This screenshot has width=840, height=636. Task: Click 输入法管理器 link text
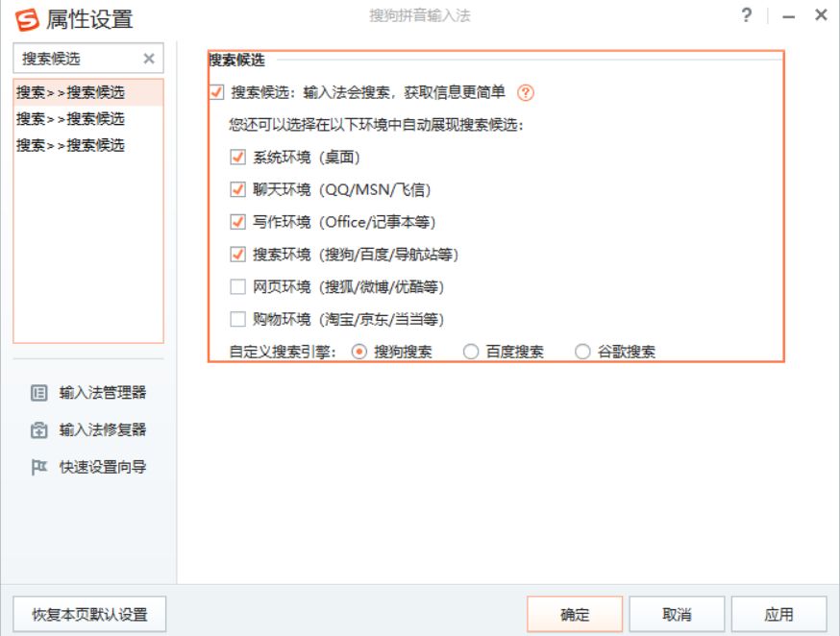pos(103,393)
